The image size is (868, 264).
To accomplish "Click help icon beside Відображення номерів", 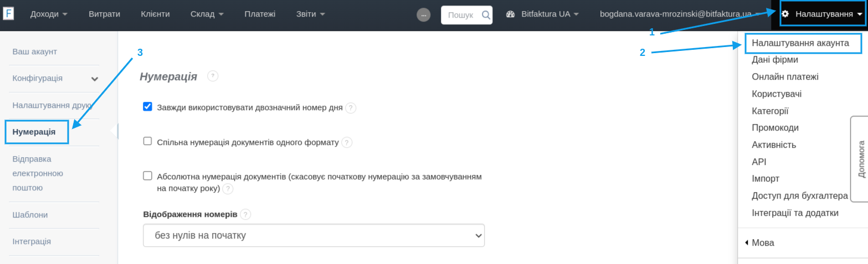I will (x=246, y=214).
